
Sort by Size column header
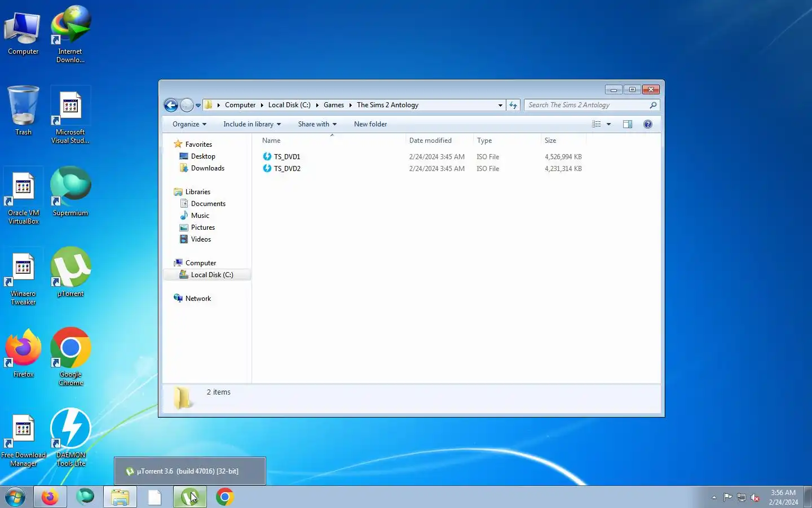pyautogui.click(x=563, y=141)
